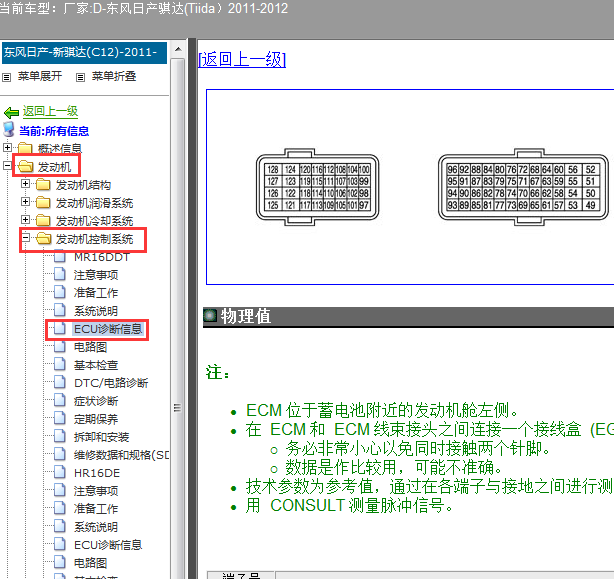Open the first 注意事项 item
Viewport: 614px width, 579px height.
(x=96, y=275)
